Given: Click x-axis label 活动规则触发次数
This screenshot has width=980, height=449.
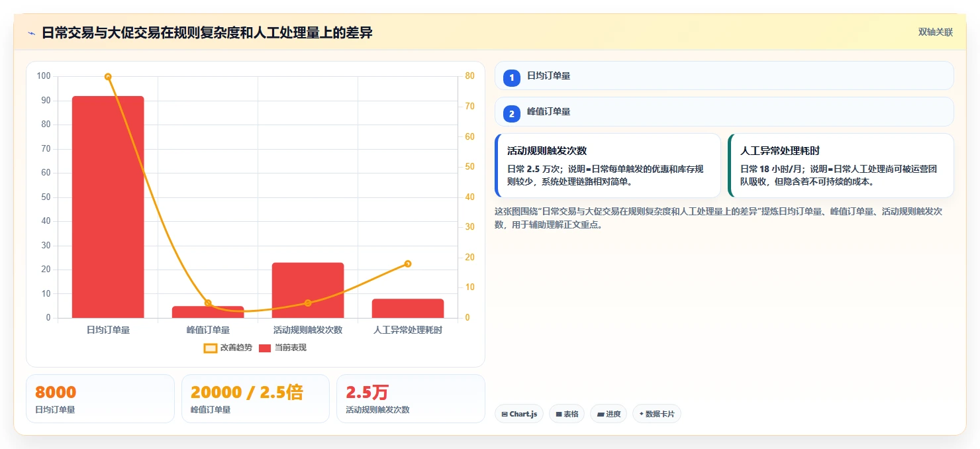Looking at the screenshot, I should [x=308, y=330].
